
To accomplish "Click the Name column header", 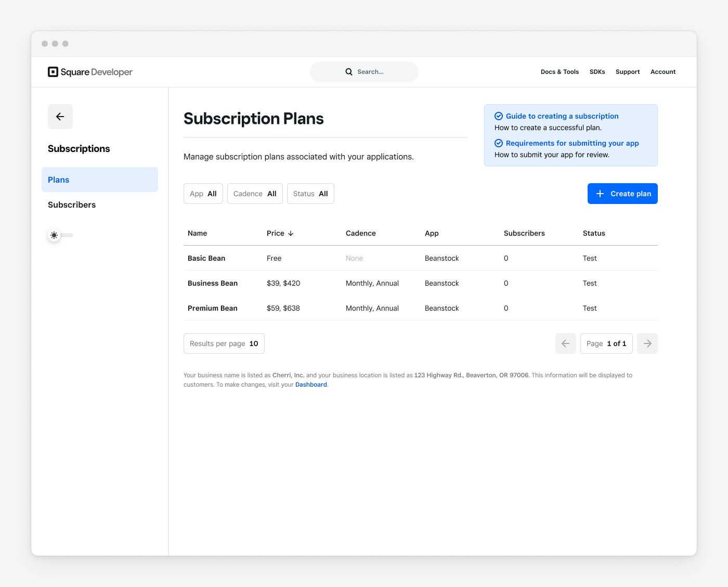I will click(197, 233).
